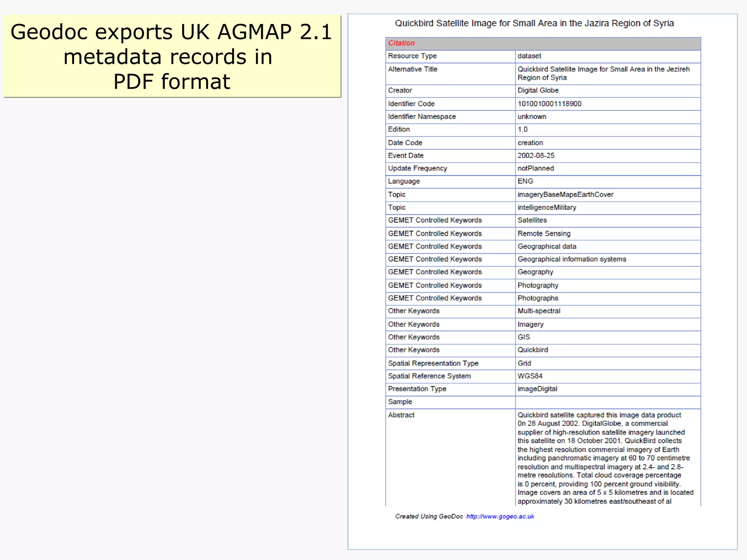The image size is (747, 560).
Task: Select topic imageryBaseMapsEarthCover
Action: (565, 195)
